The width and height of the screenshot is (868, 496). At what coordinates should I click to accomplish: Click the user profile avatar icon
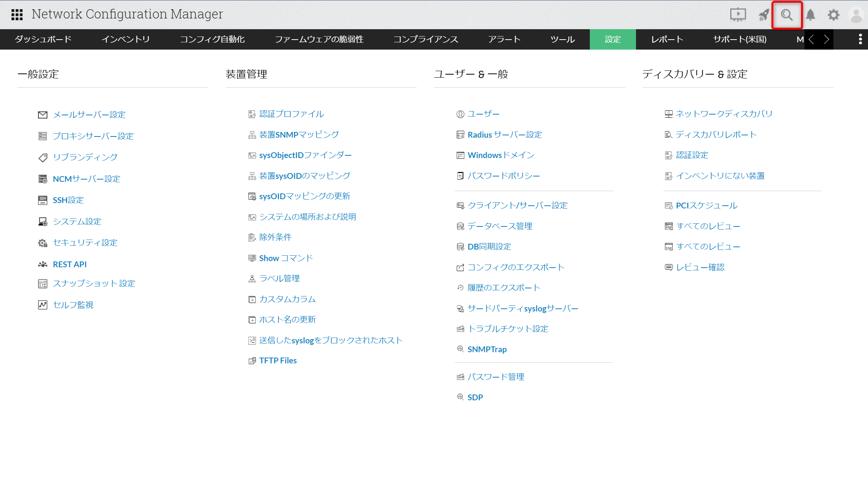click(856, 15)
